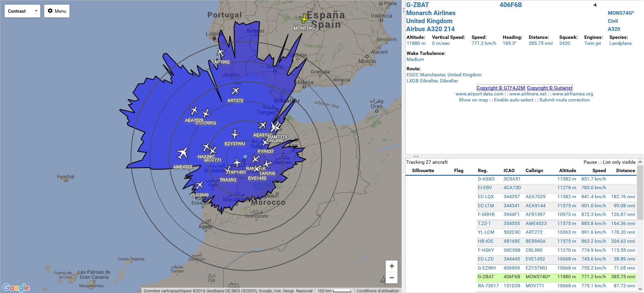The image size is (644, 293).
Task: Click the AEA7029 plane on the map
Action: click(x=194, y=111)
